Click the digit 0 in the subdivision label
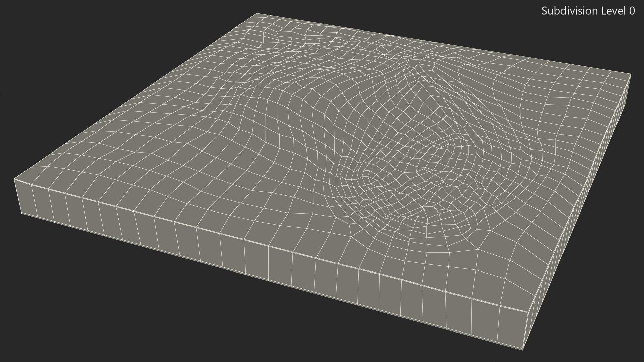 click(x=632, y=11)
